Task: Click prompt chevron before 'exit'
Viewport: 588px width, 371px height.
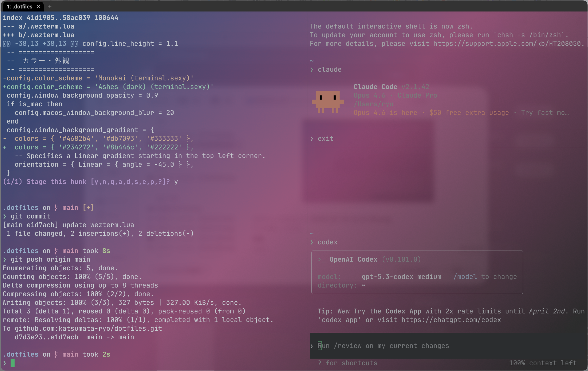Action: [312, 139]
